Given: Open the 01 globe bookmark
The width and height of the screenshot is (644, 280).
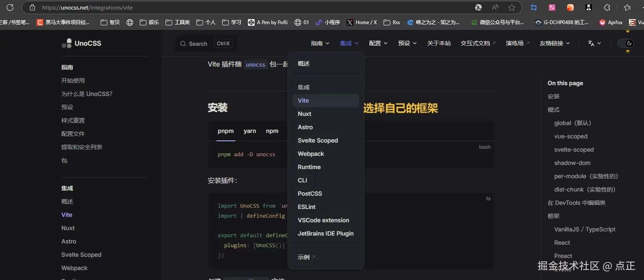Looking at the screenshot, I should pyautogui.click(x=302, y=22).
